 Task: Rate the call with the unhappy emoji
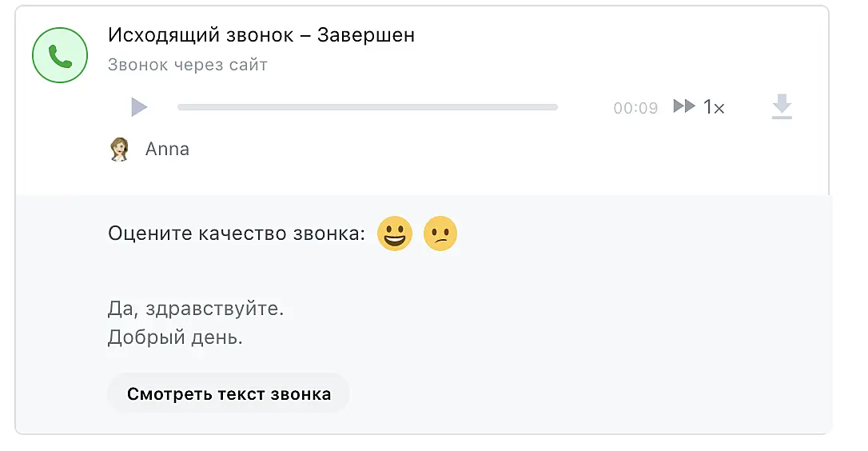click(440, 234)
